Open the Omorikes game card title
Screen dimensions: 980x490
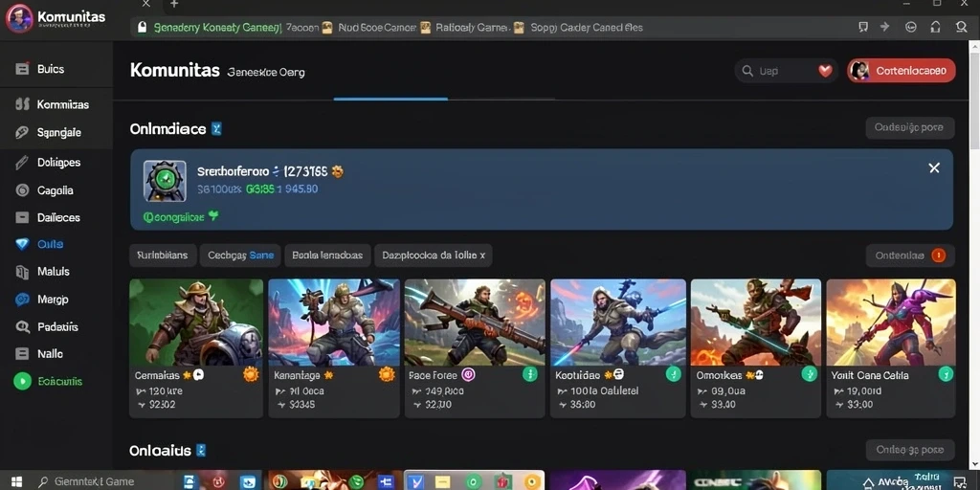pos(720,375)
